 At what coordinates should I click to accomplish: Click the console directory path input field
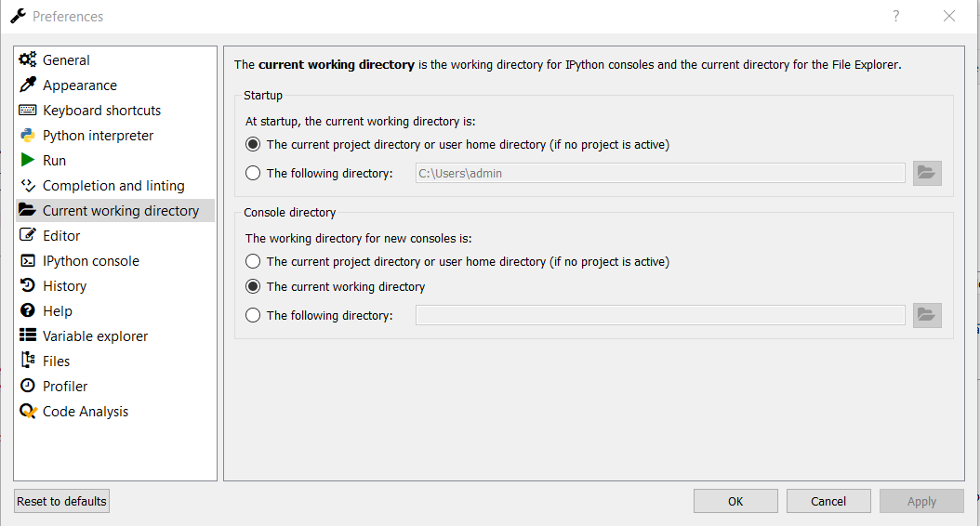[x=660, y=316]
